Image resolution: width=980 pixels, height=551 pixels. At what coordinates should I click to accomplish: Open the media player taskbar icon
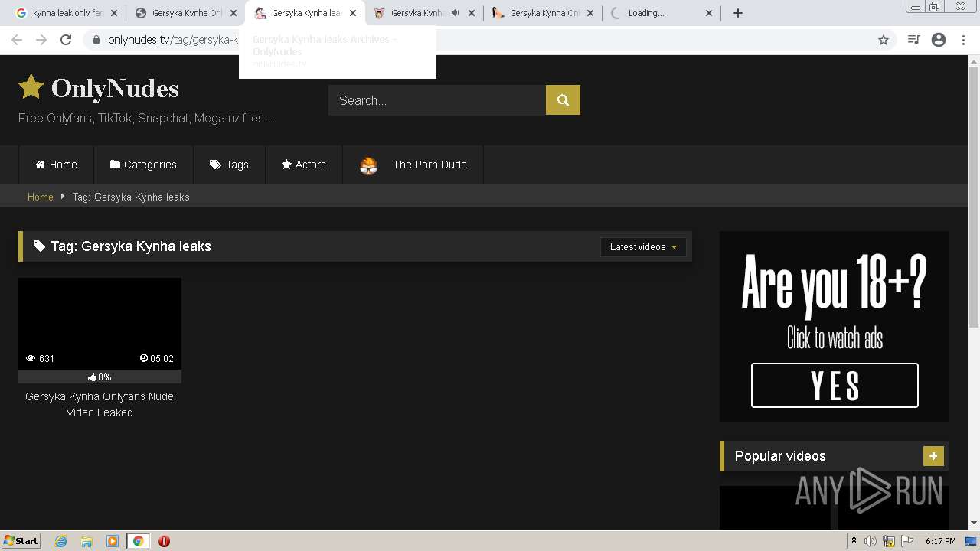(113, 541)
